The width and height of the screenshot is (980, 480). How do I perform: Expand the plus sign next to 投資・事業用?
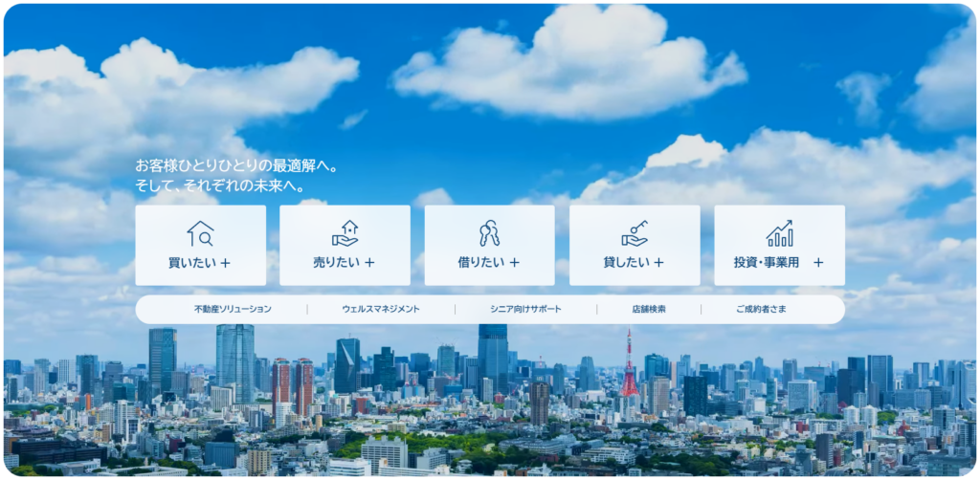click(818, 262)
